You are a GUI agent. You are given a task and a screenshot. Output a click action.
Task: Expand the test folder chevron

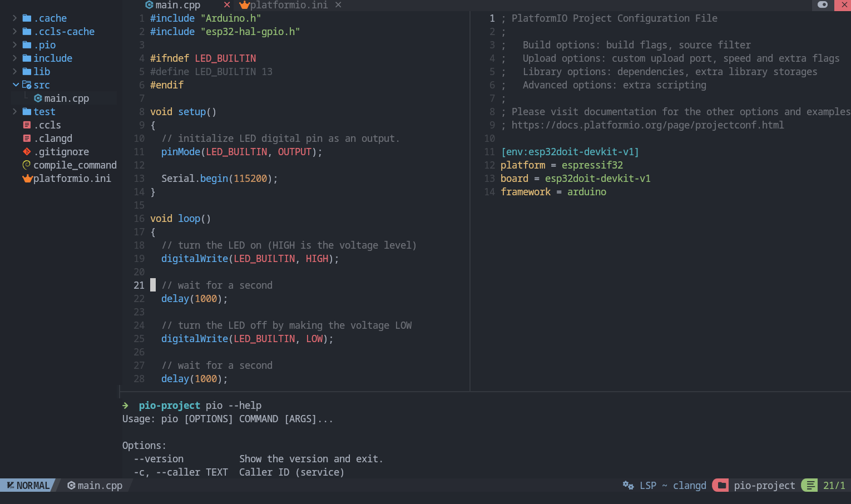pos(14,112)
